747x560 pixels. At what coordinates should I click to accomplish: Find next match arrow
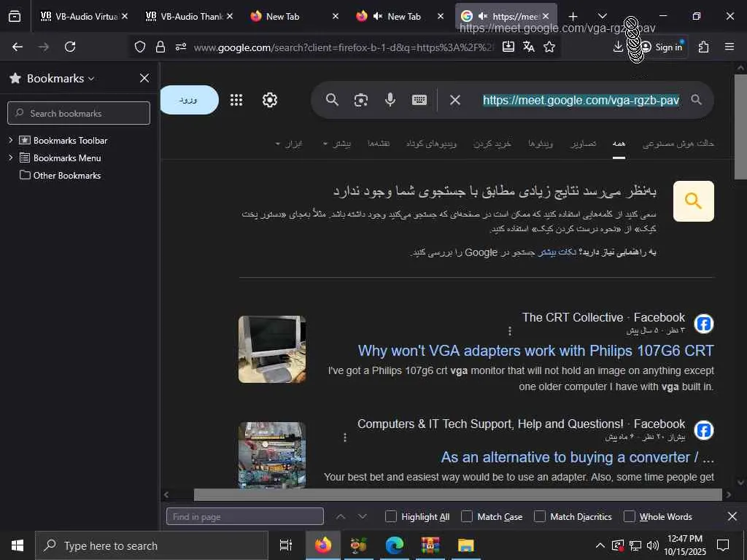(362, 516)
